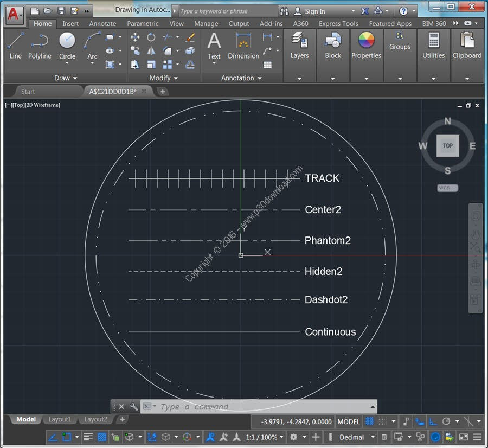Click the Erase tool icon
This screenshot has height=448, width=488.
[x=190, y=37]
